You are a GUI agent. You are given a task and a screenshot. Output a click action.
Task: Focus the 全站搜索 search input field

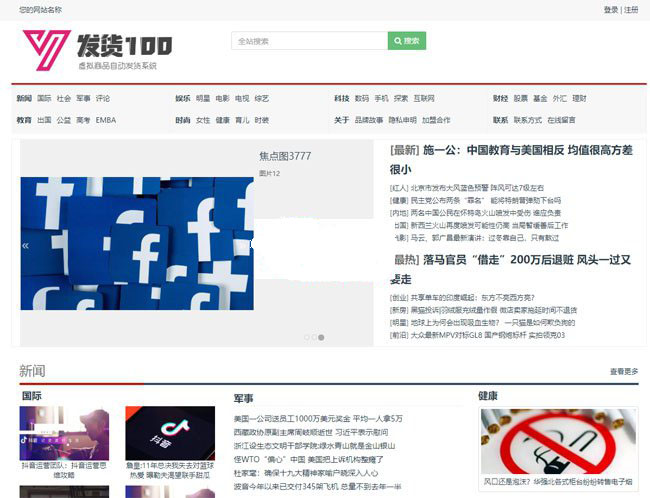point(310,41)
